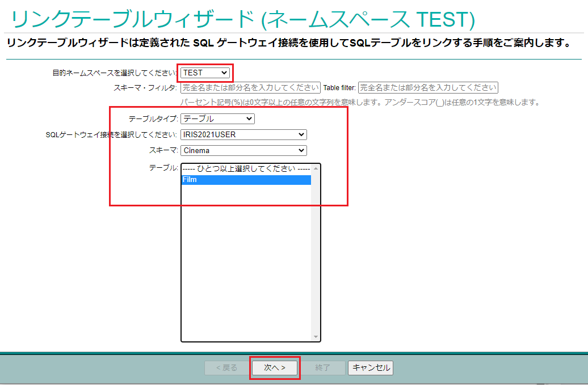The width and height of the screenshot is (588, 385).
Task: Click the < 戻る button
Action: tap(227, 367)
